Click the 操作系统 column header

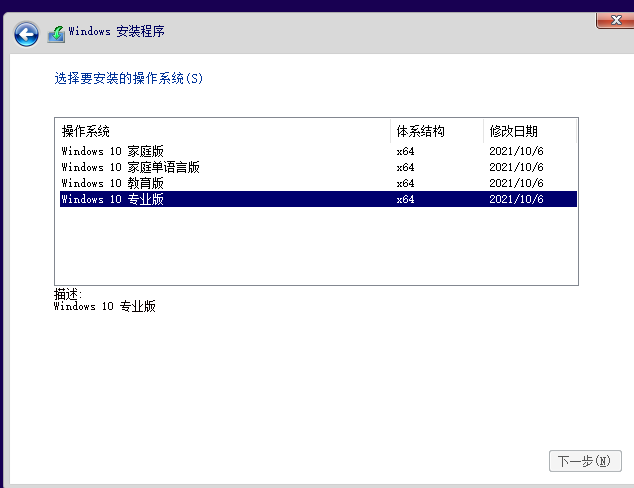[223, 131]
